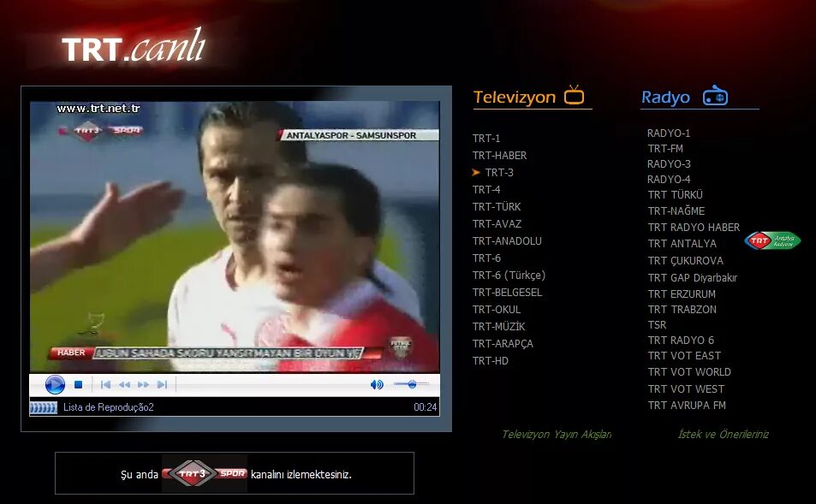Open TRT-OKUL channel
Image resolution: width=816 pixels, height=504 pixels.
click(x=497, y=310)
